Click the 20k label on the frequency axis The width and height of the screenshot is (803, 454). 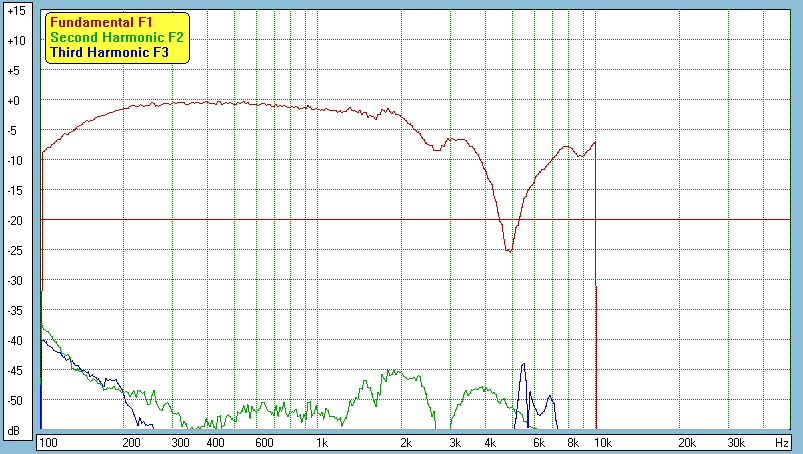(x=687, y=442)
